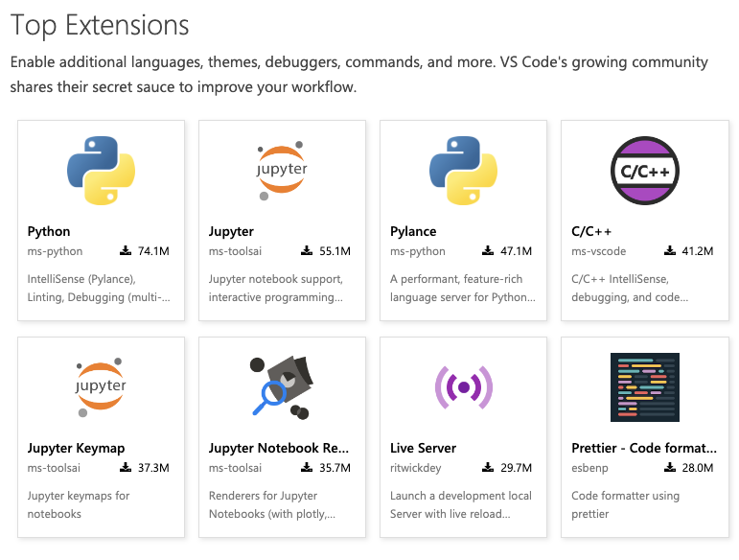Click the 37.3M download count

click(x=153, y=468)
